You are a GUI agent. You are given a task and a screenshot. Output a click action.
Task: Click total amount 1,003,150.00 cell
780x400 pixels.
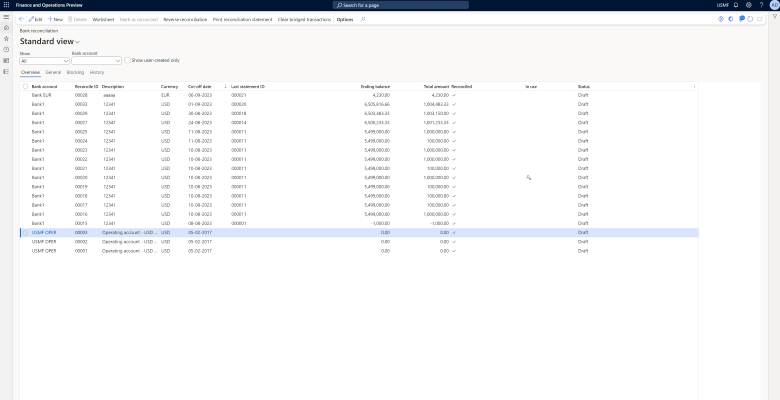click(x=436, y=113)
